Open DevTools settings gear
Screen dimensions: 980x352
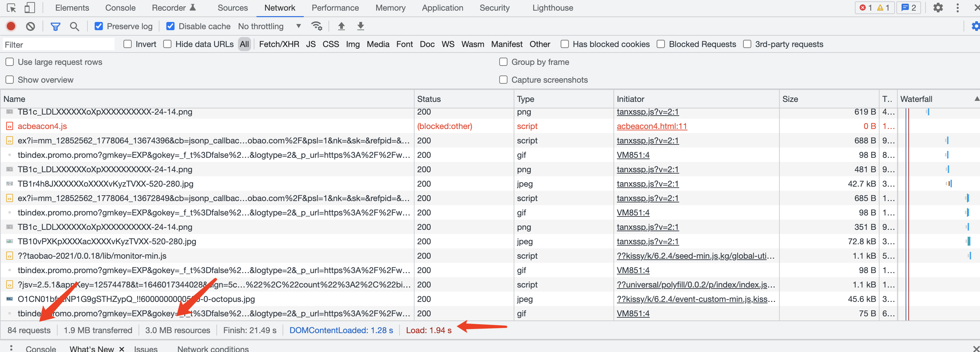point(938,8)
